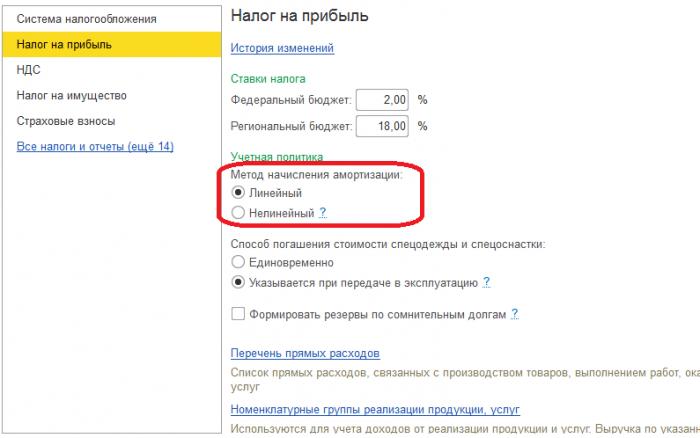Click Региональный бюджет rate field
700x438 pixels.
(382, 126)
